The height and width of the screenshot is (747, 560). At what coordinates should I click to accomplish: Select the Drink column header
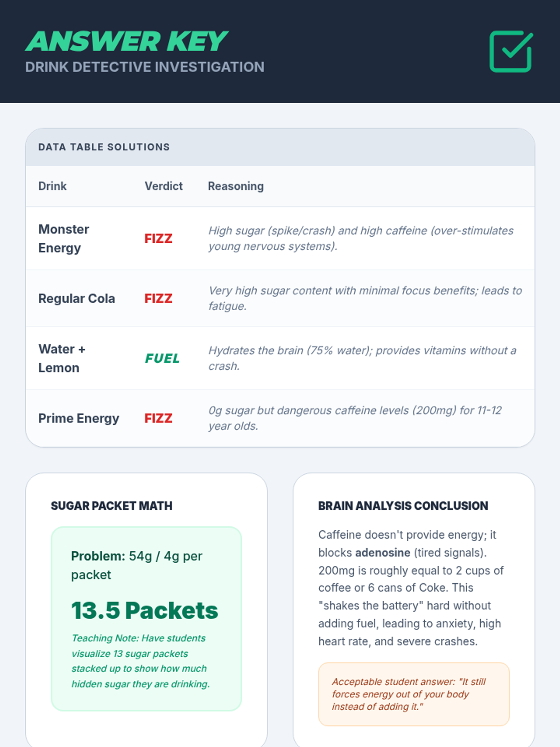pyautogui.click(x=52, y=186)
